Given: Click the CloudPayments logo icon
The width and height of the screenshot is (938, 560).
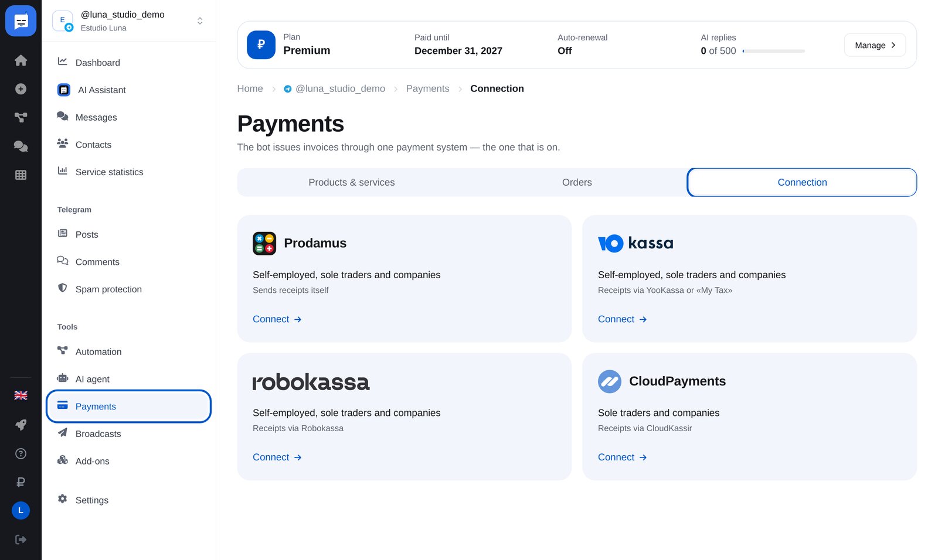Looking at the screenshot, I should point(610,381).
